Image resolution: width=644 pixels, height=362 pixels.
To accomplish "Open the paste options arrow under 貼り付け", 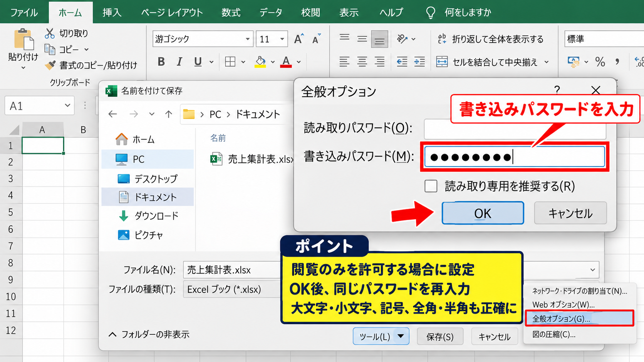I will click(x=23, y=68).
